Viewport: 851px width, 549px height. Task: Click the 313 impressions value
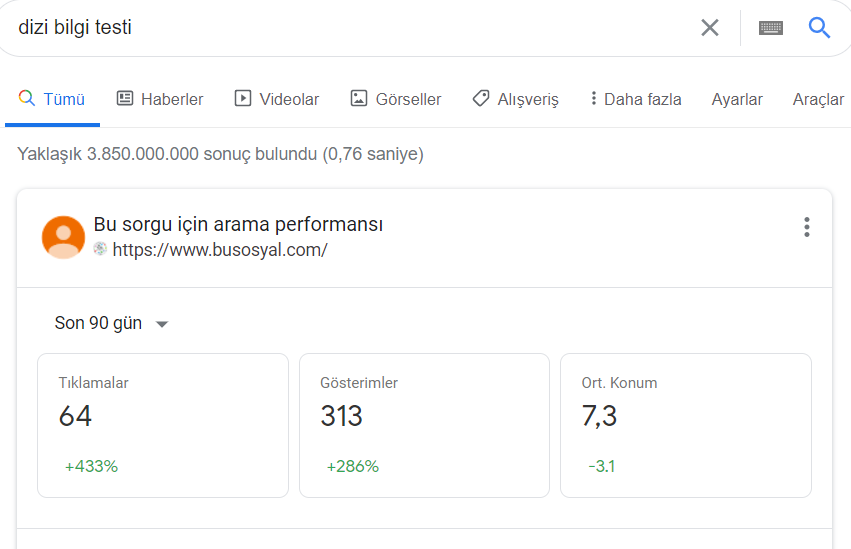(x=341, y=416)
